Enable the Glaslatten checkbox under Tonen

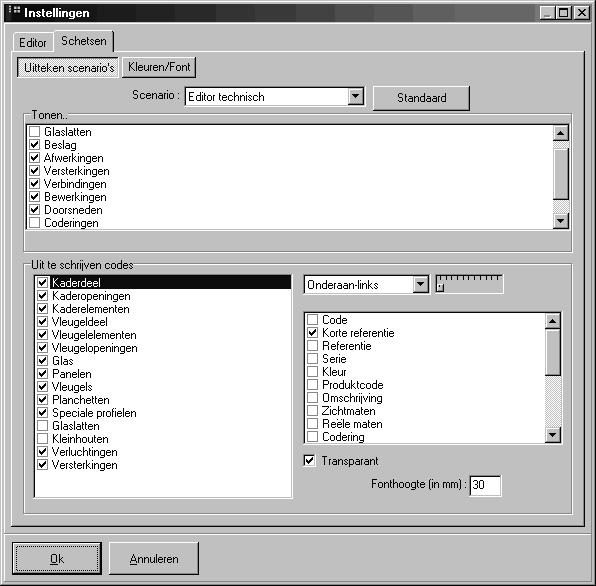point(35,132)
